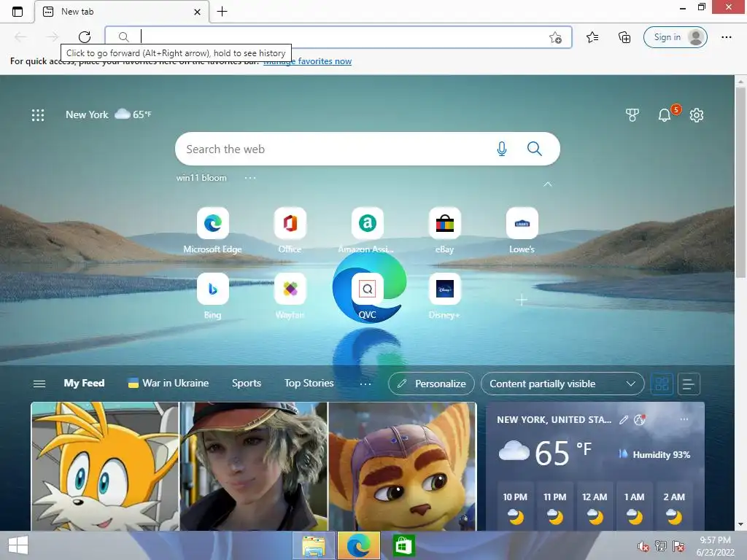Click the refresh page icon
Screen dimensions: 747x560
(85, 36)
